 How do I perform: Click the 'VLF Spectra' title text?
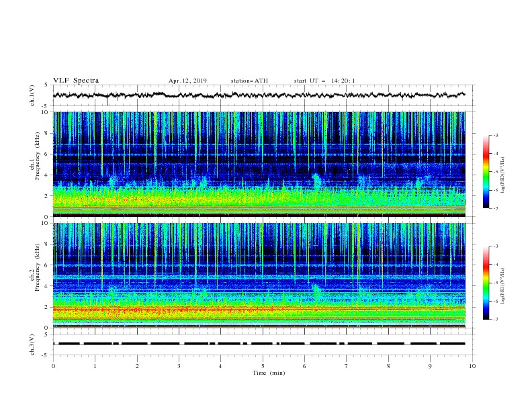(x=76, y=81)
